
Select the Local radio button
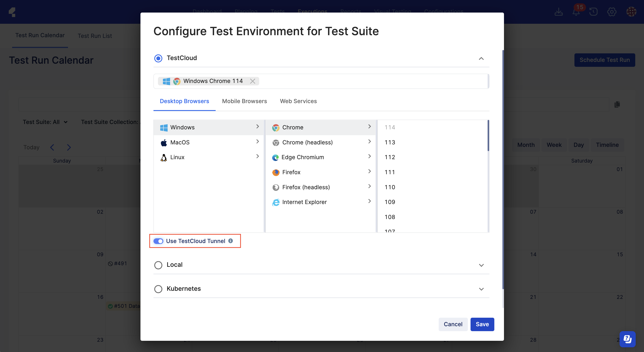pos(158,265)
